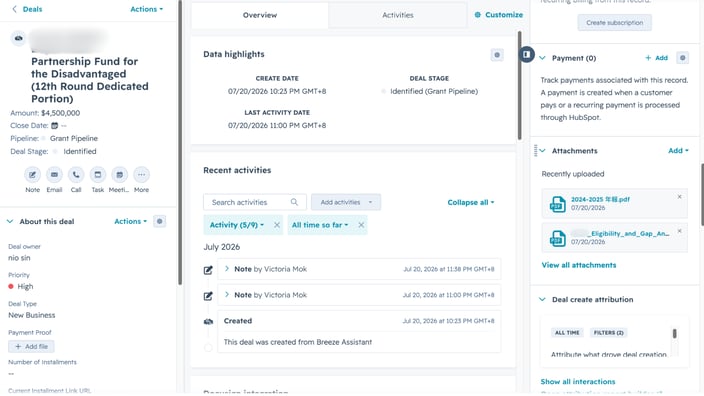Click the sidebar collapse toggle icon
The width and height of the screenshot is (704, 396).
(x=527, y=55)
